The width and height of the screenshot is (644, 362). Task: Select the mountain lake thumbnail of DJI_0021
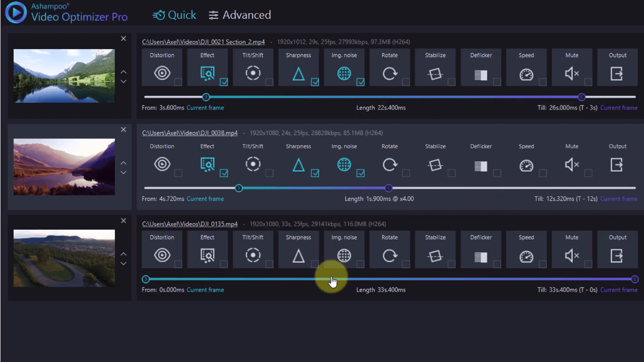point(64,76)
